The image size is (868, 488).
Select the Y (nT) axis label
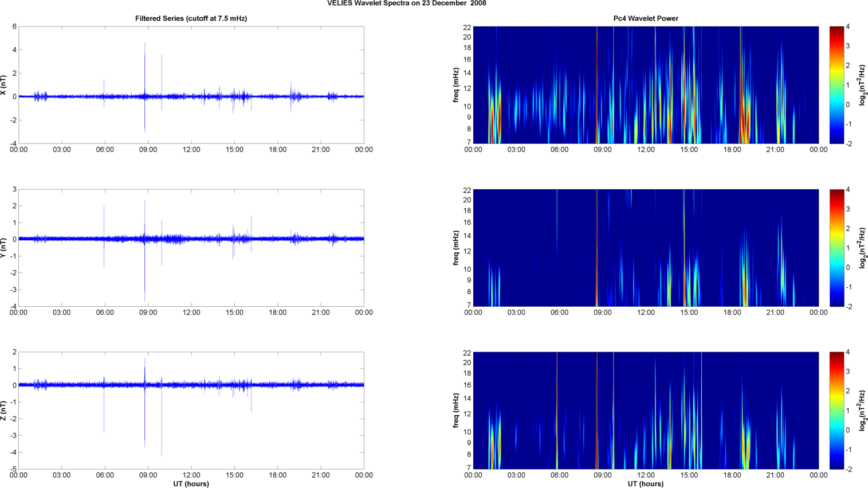pyautogui.click(x=3, y=248)
